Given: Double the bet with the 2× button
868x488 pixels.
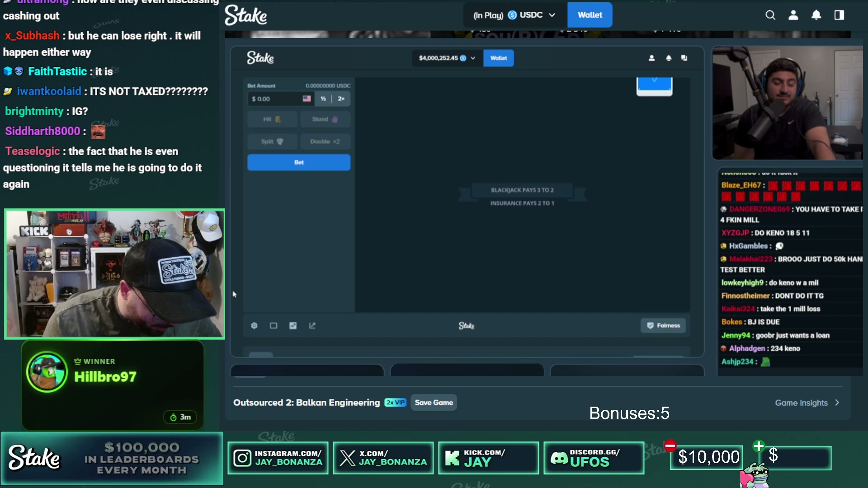Looking at the screenshot, I should tap(341, 99).
